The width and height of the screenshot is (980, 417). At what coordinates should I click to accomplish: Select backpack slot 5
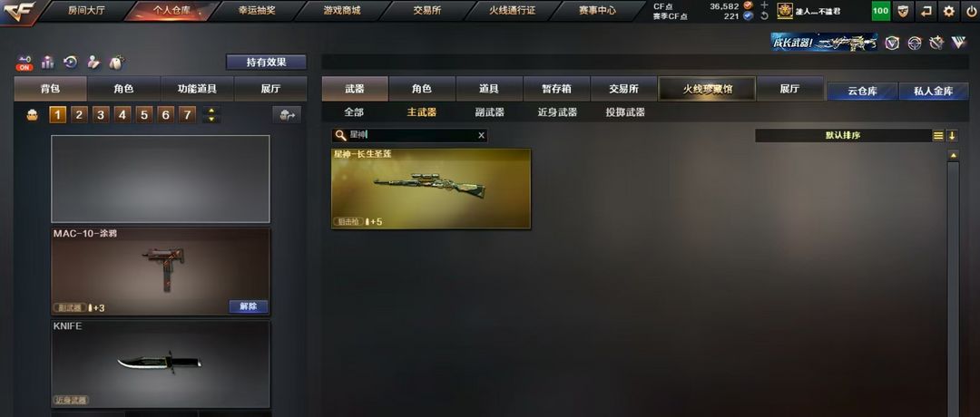[143, 115]
